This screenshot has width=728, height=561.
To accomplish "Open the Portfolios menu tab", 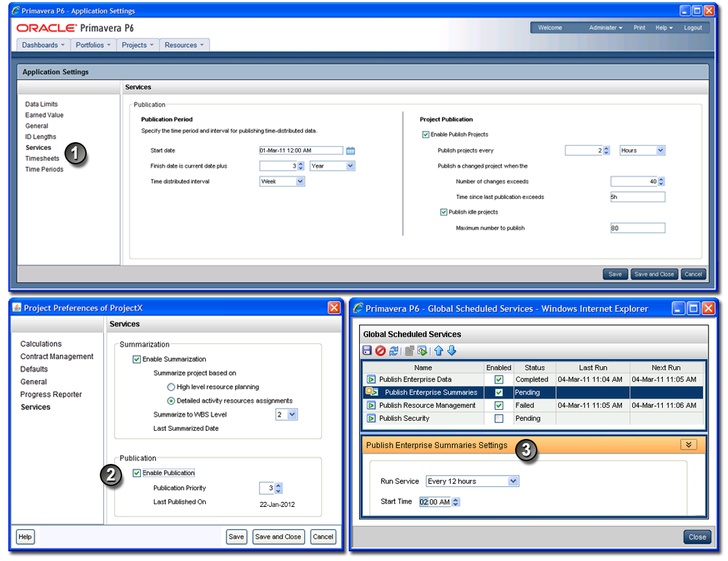I will tap(93, 45).
